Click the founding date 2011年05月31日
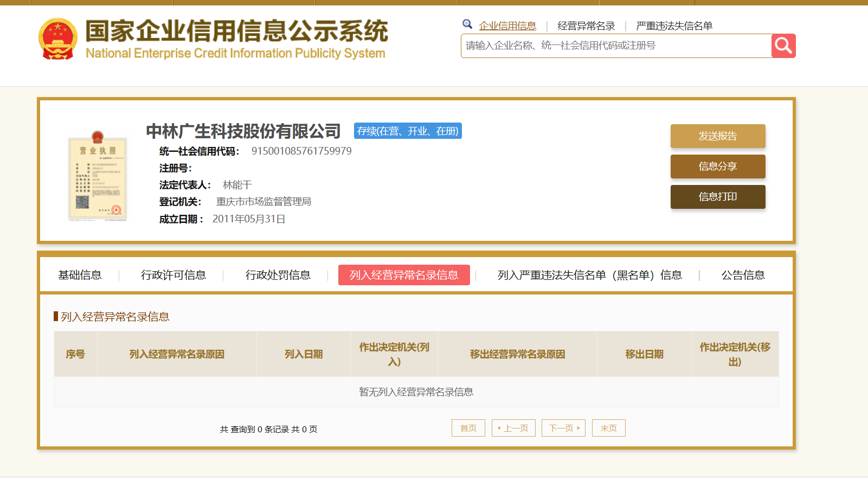Viewport: 868px width, 480px height. click(x=249, y=219)
